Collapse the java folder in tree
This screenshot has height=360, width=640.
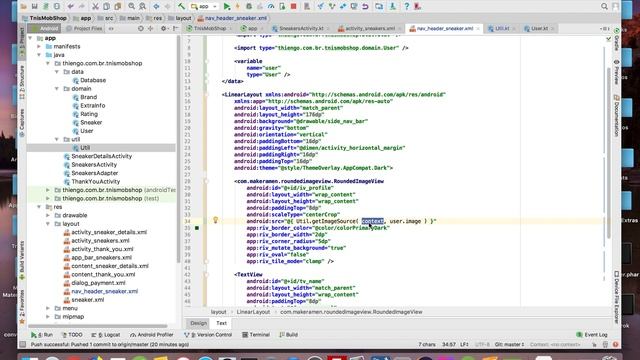click(39, 55)
